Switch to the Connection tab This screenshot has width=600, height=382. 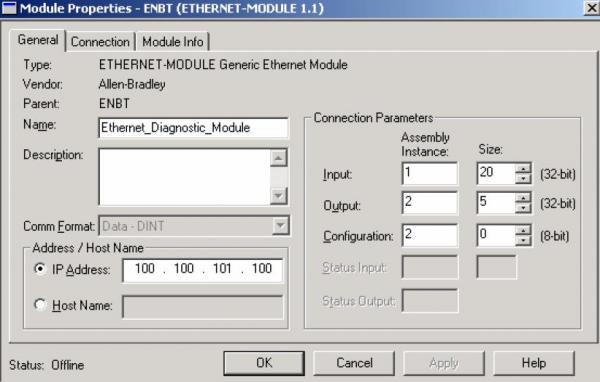[x=100, y=41]
